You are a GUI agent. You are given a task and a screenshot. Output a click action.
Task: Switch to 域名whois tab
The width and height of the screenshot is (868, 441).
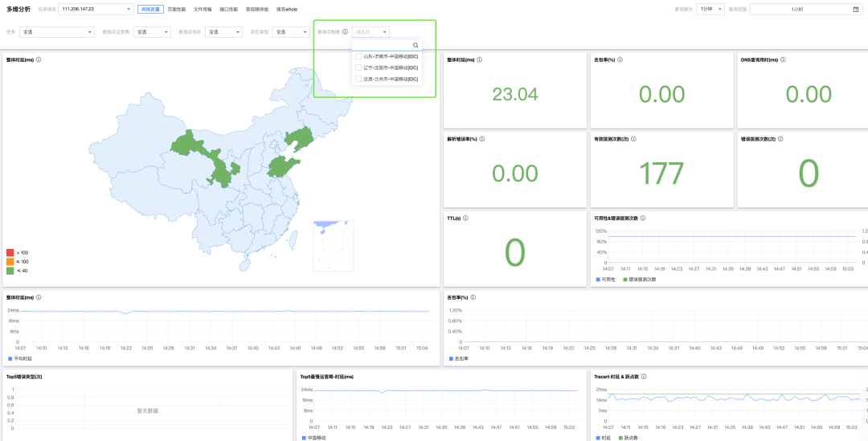(287, 10)
